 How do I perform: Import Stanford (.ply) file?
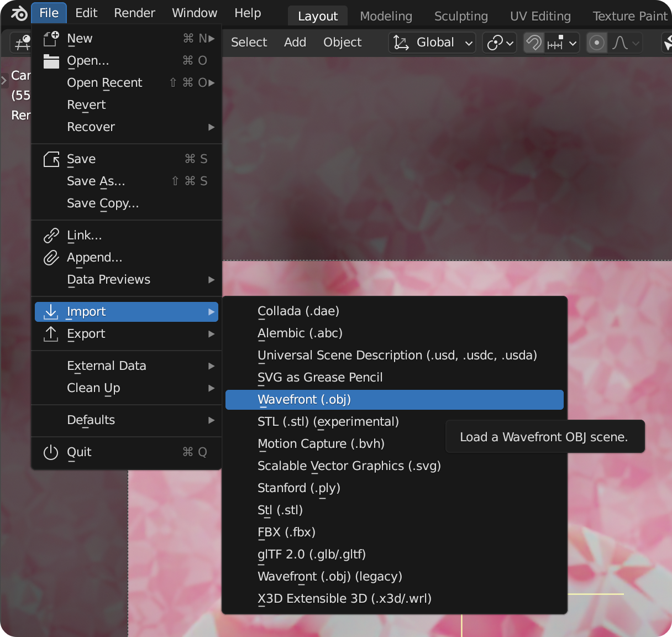point(395,488)
